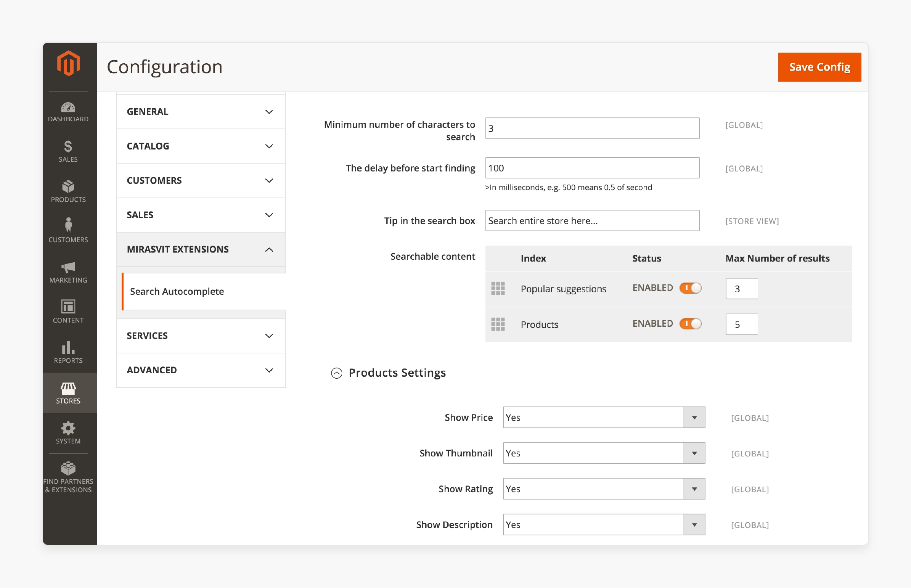Click the delay before start finding field

tap(592, 168)
